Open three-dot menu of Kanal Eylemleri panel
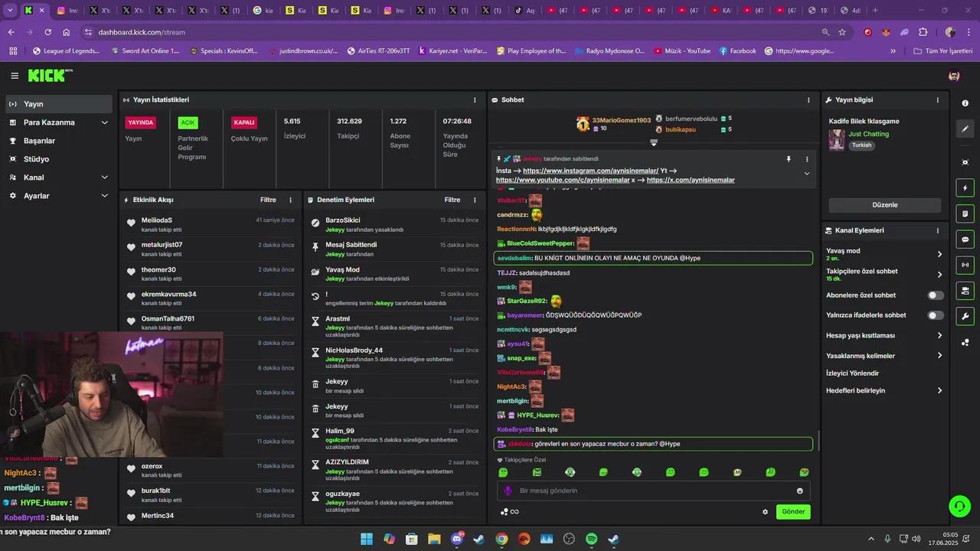This screenshot has width=980, height=551. 938,230
